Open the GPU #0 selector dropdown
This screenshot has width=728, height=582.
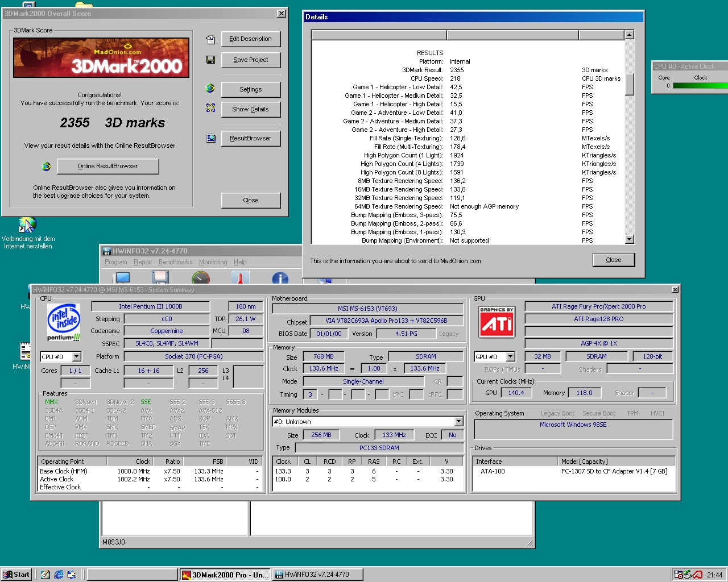(510, 356)
